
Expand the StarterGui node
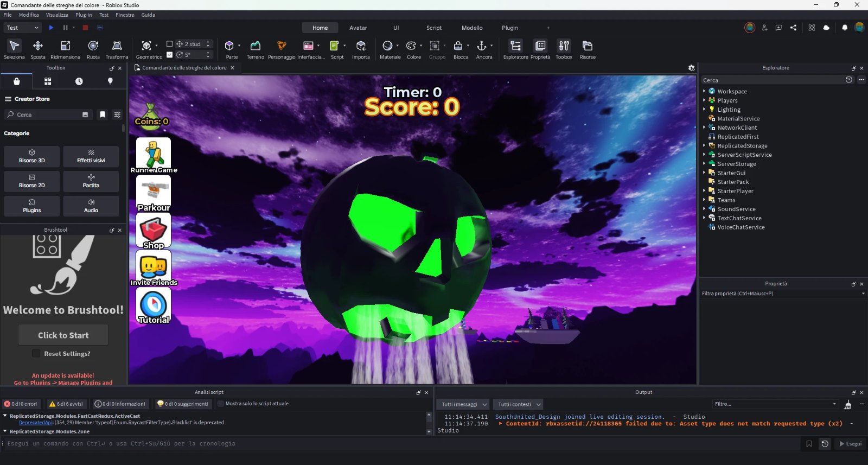click(704, 173)
